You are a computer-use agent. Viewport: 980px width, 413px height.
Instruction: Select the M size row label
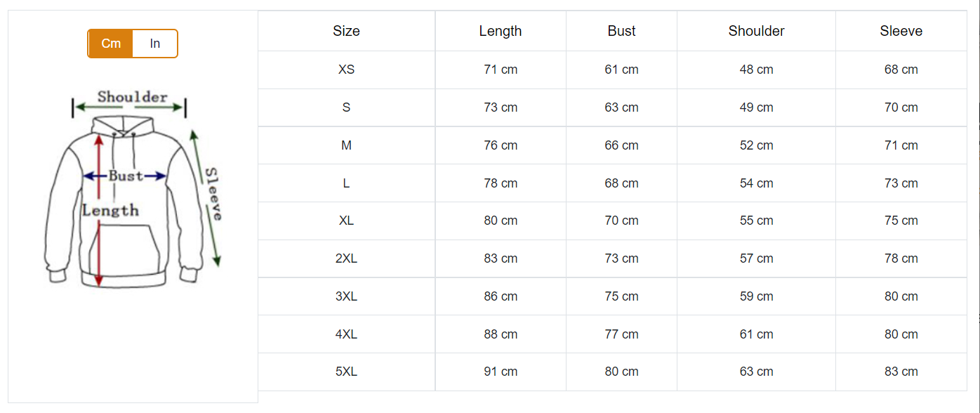point(346,145)
